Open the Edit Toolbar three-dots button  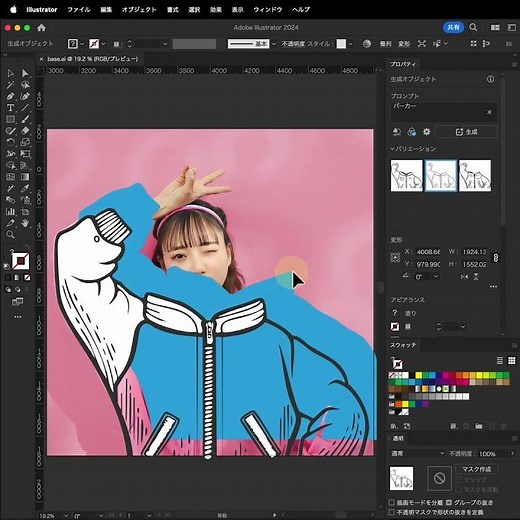pyautogui.click(x=18, y=317)
